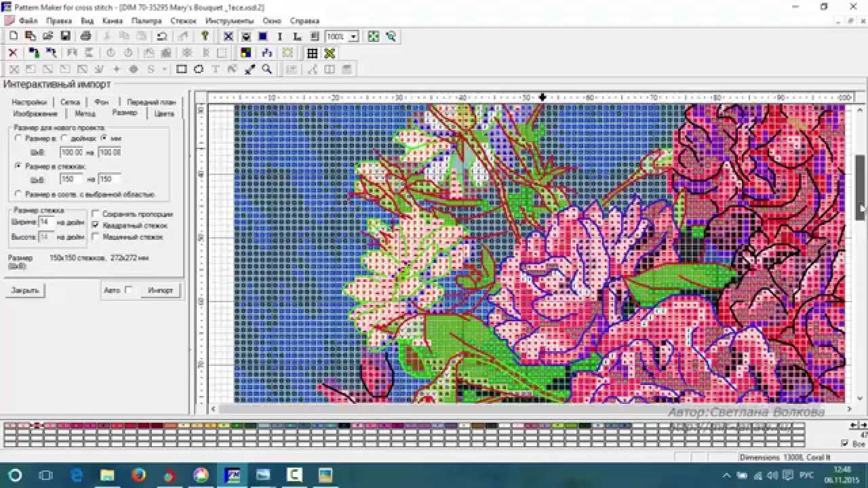
Task: Switch to the Метод tab
Action: click(x=85, y=113)
